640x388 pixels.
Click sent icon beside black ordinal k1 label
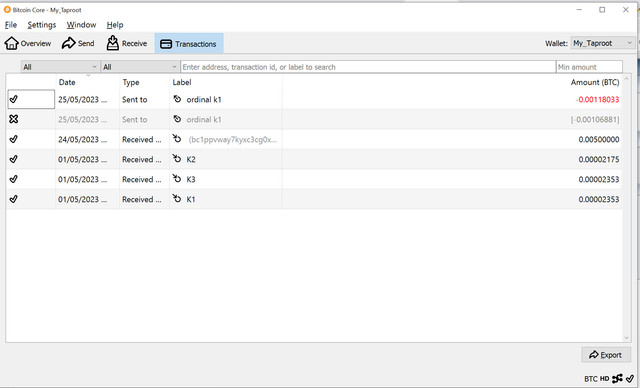177,99
